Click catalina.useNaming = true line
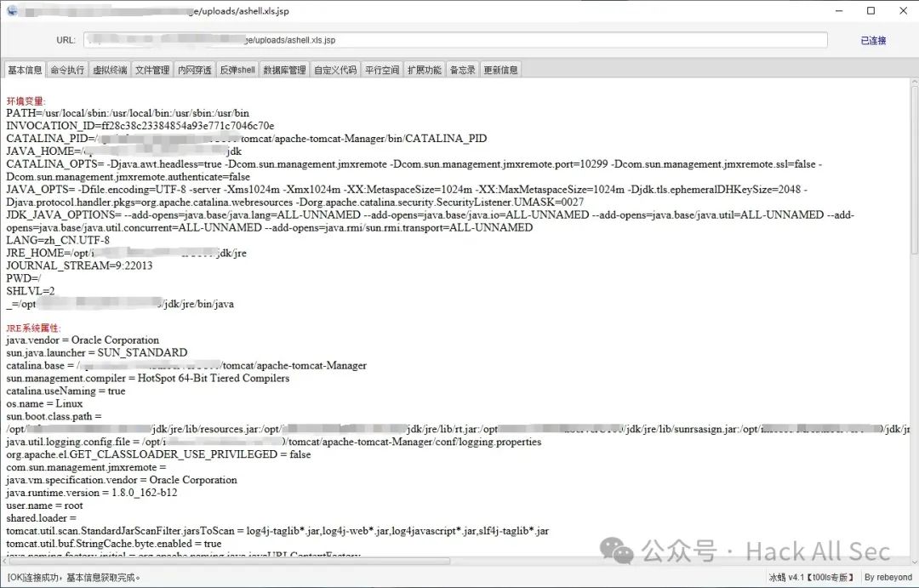 66,391
